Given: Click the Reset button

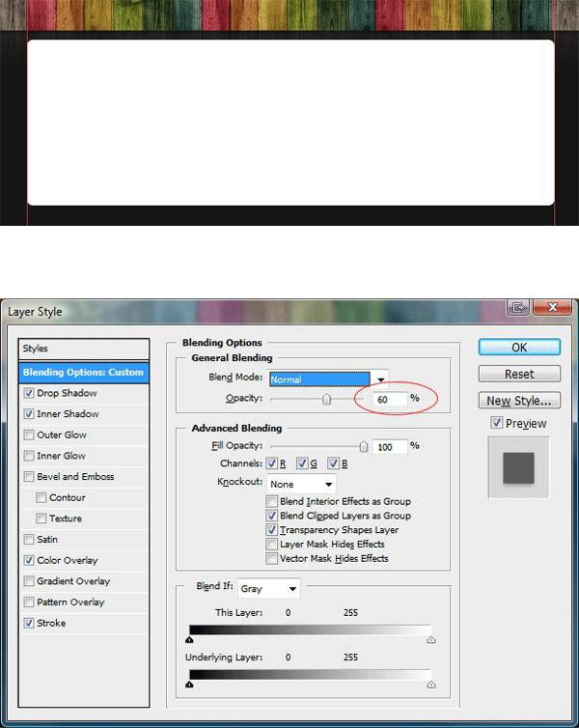Looking at the screenshot, I should click(x=519, y=374).
